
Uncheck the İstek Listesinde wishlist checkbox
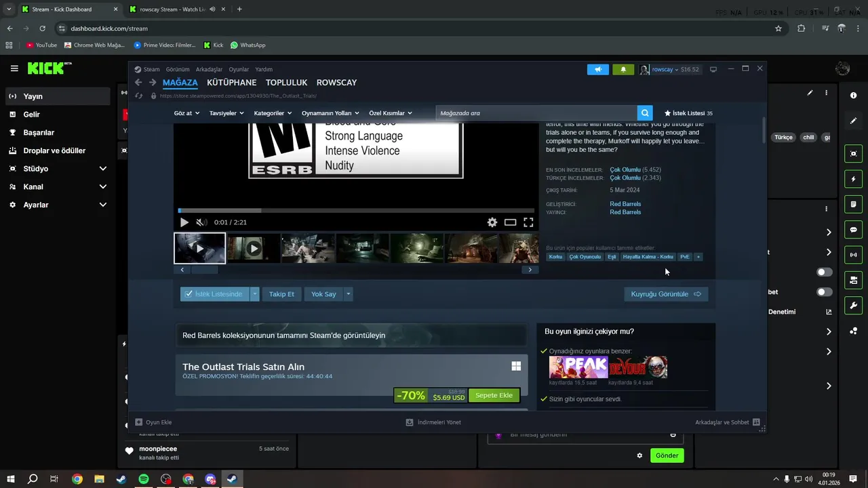(x=189, y=294)
